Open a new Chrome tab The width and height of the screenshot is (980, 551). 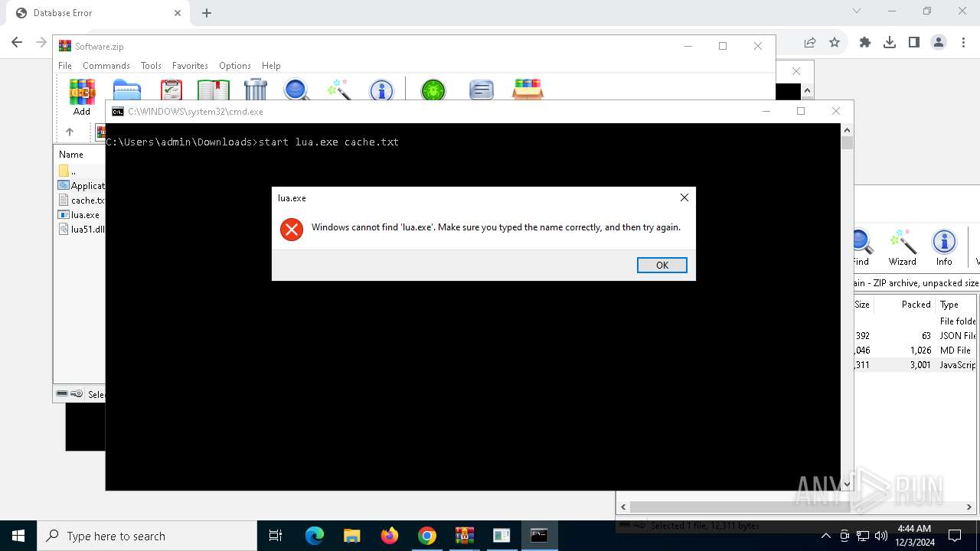pos(207,13)
